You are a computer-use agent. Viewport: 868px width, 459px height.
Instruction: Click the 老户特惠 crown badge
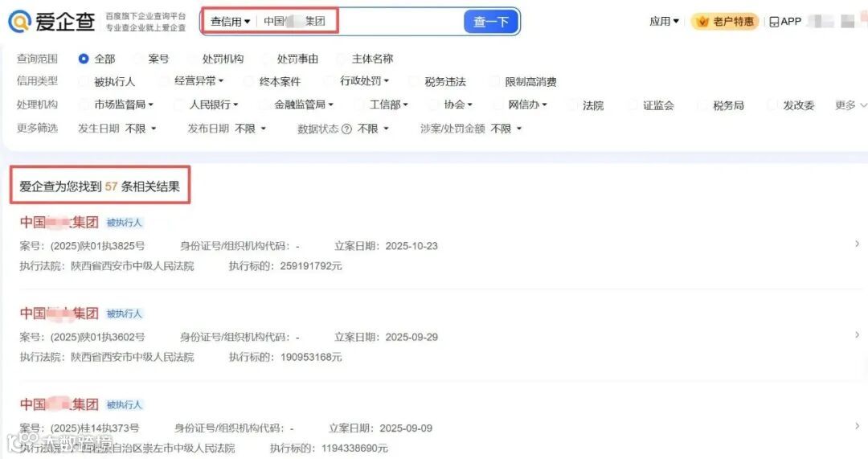pos(725,22)
